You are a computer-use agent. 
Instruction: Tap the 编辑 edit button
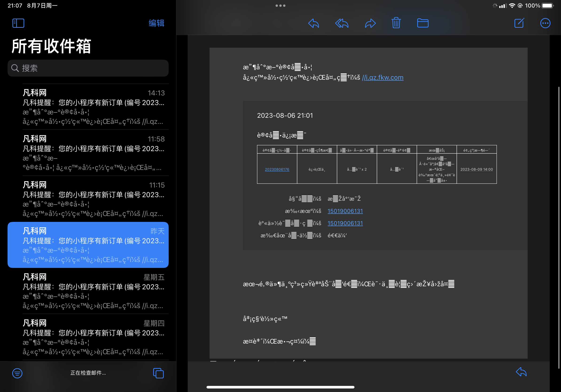coord(156,23)
